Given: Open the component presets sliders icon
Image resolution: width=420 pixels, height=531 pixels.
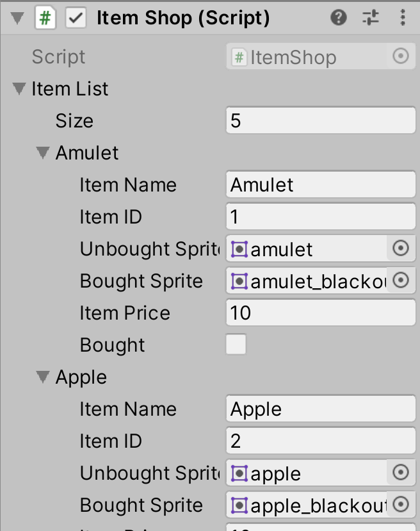Looking at the screenshot, I should coord(371,17).
